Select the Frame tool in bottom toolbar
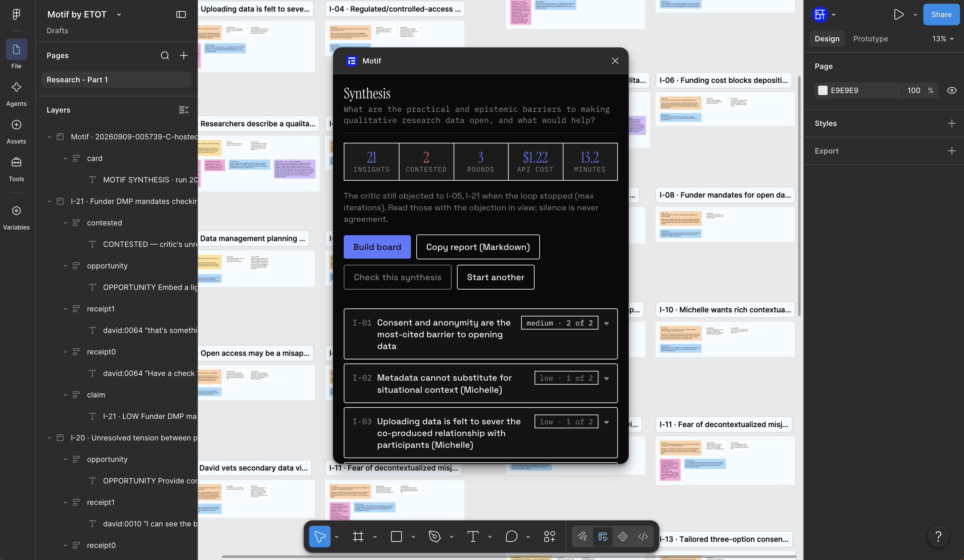The image size is (964, 560). pyautogui.click(x=358, y=536)
